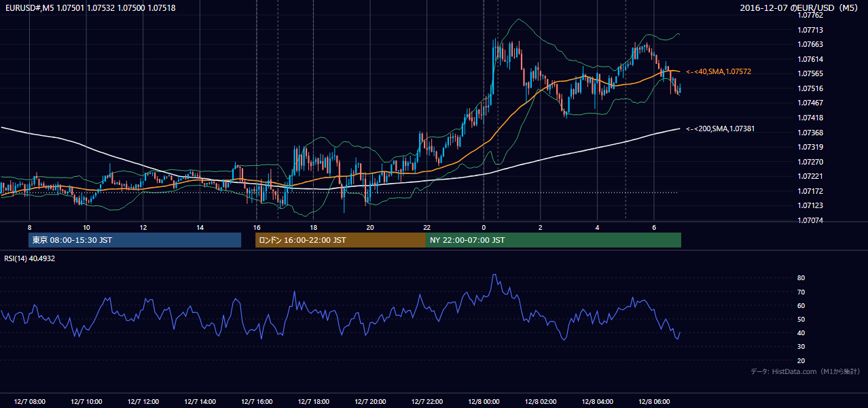
Task: Click the 12/8 06:00 date label
Action: pyautogui.click(x=653, y=401)
